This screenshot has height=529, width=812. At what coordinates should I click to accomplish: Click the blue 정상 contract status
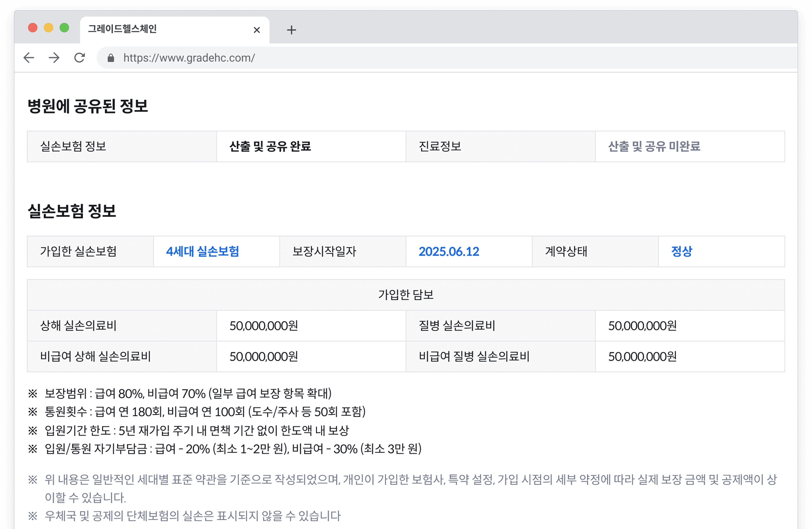[x=682, y=251]
